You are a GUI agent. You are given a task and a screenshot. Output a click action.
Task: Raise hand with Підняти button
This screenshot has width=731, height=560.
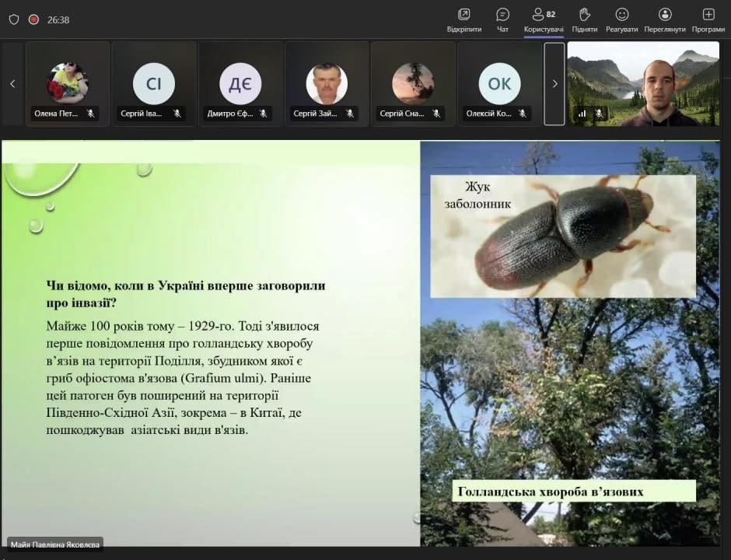pyautogui.click(x=585, y=19)
